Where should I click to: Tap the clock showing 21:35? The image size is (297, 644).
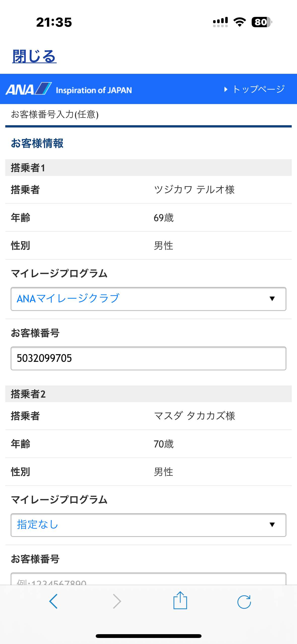pyautogui.click(x=54, y=22)
